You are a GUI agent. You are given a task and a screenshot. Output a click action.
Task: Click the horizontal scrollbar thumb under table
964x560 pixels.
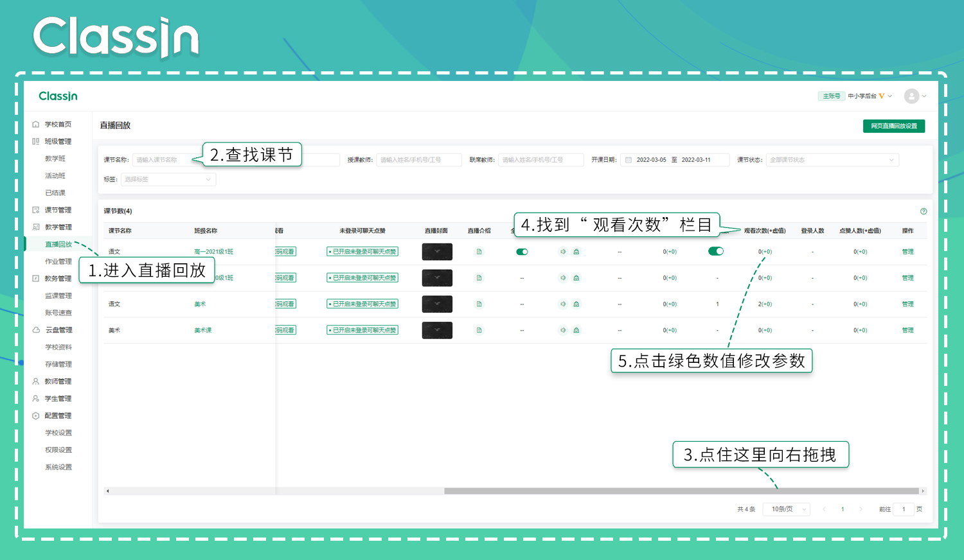point(681,491)
